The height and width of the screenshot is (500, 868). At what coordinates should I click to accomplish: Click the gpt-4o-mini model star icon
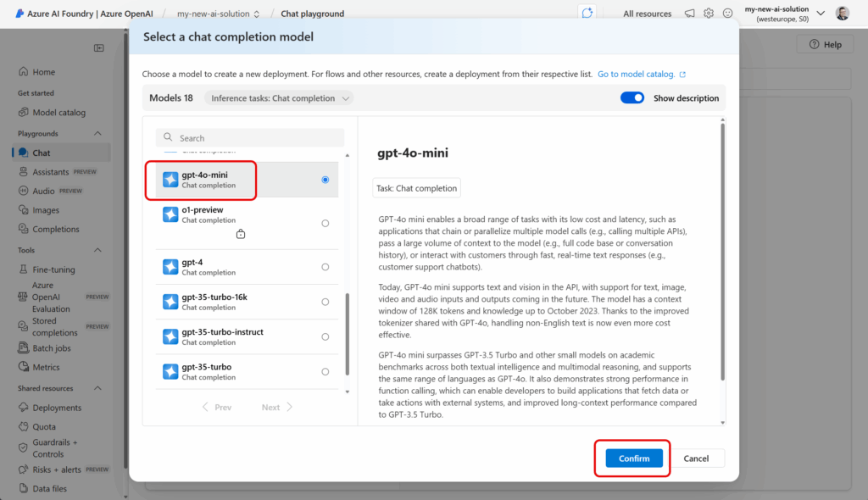point(170,180)
